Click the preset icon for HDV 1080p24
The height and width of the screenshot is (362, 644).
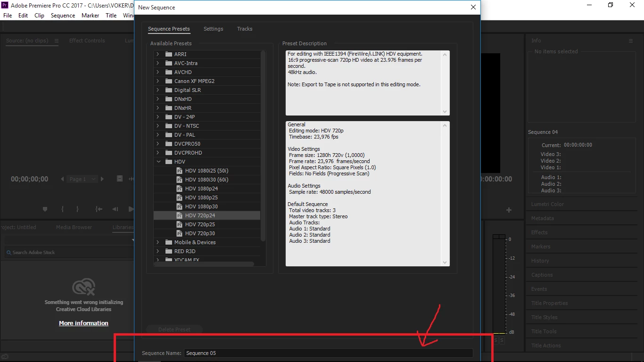click(x=179, y=189)
